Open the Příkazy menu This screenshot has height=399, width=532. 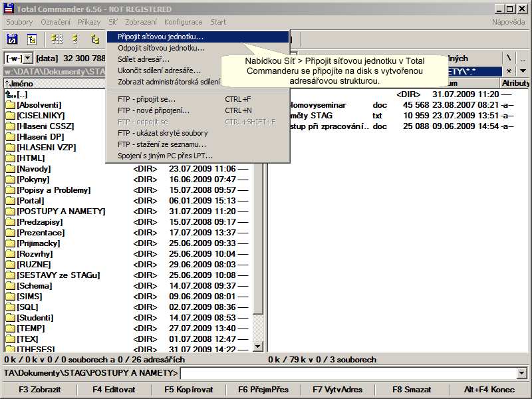(89, 22)
